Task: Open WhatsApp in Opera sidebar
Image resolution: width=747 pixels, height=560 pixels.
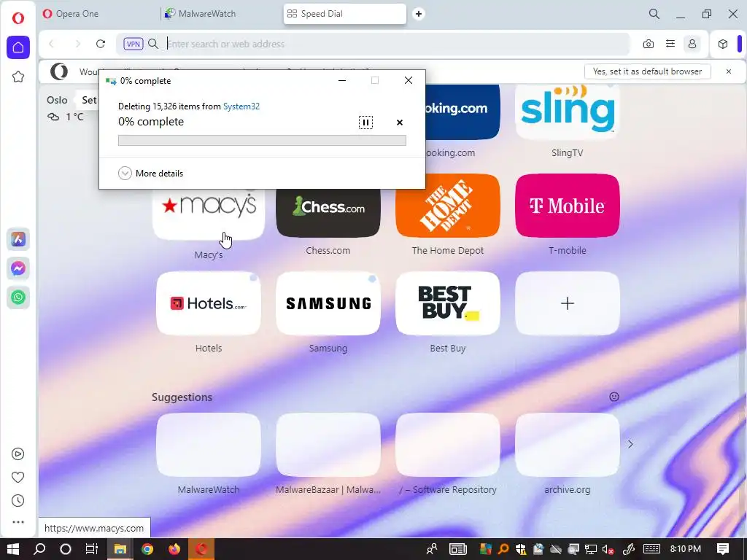Action: (18, 297)
